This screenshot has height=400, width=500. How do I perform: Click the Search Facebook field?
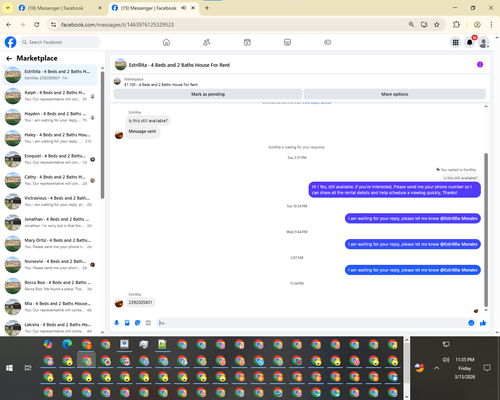click(60, 42)
